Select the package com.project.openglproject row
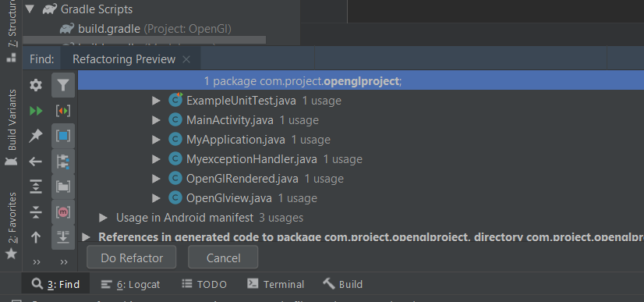This screenshot has width=644, height=302. point(361,81)
